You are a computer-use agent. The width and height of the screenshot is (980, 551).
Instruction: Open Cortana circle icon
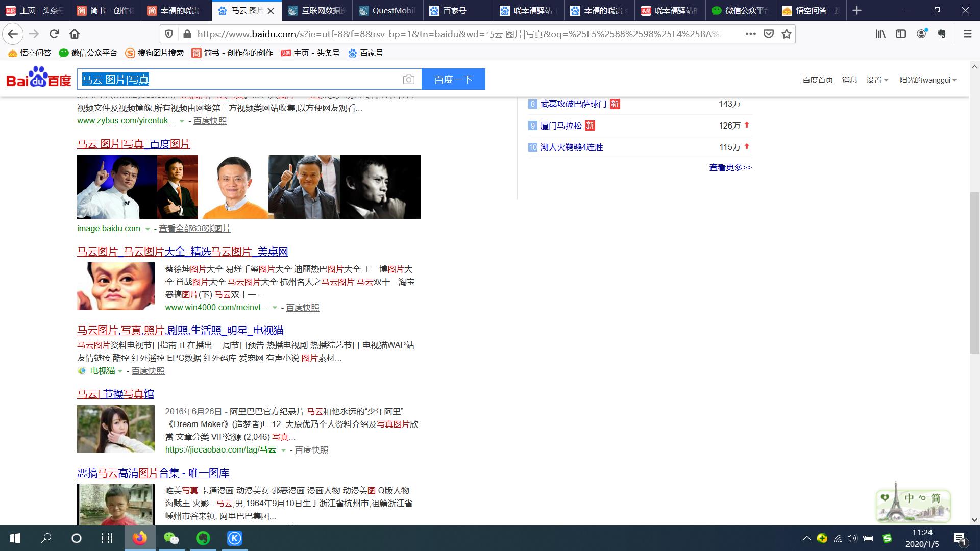pos(77,538)
